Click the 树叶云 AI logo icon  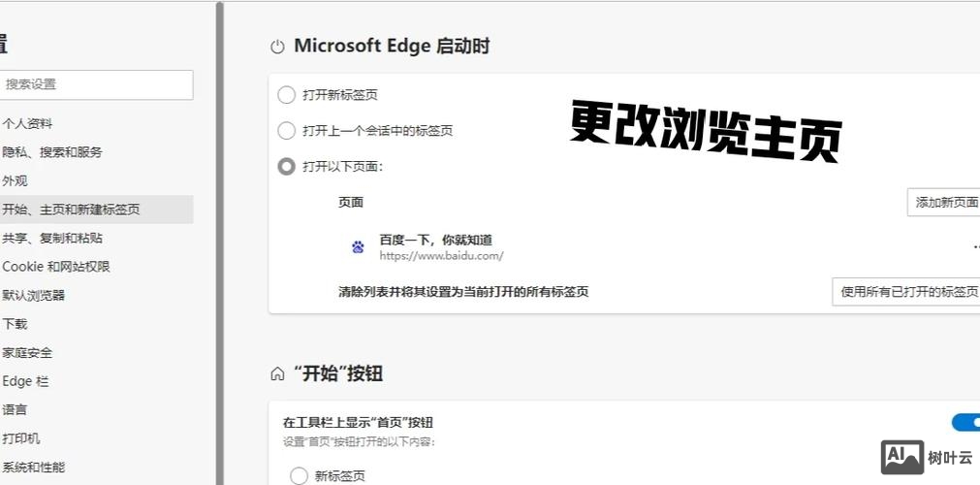point(901,457)
